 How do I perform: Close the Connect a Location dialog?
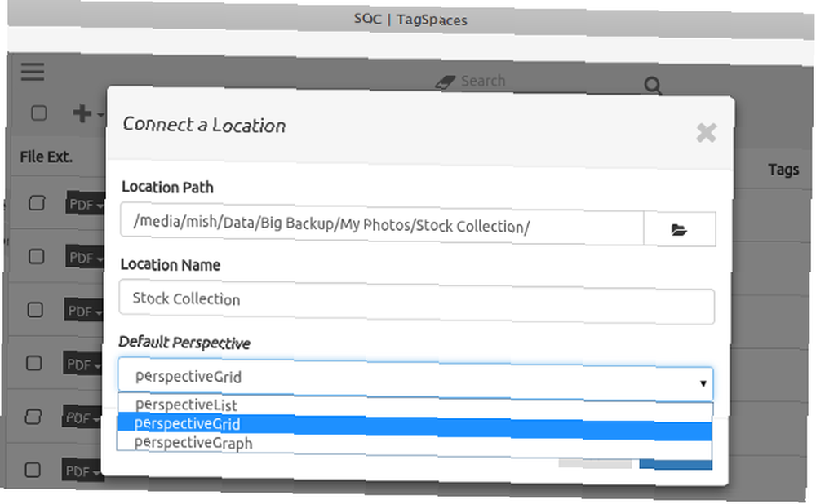tap(706, 133)
